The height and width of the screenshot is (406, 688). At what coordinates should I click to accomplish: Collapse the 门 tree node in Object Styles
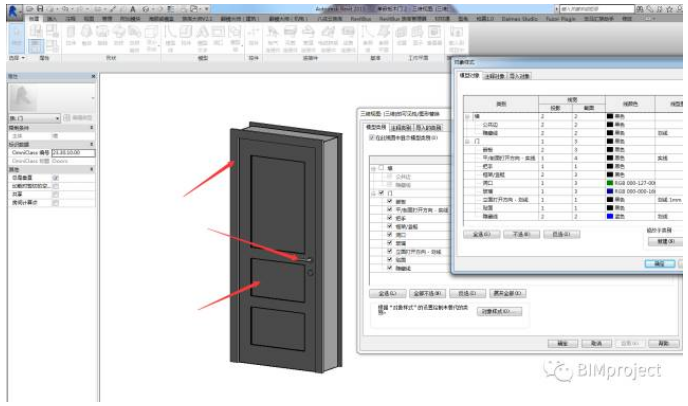pyautogui.click(x=465, y=140)
